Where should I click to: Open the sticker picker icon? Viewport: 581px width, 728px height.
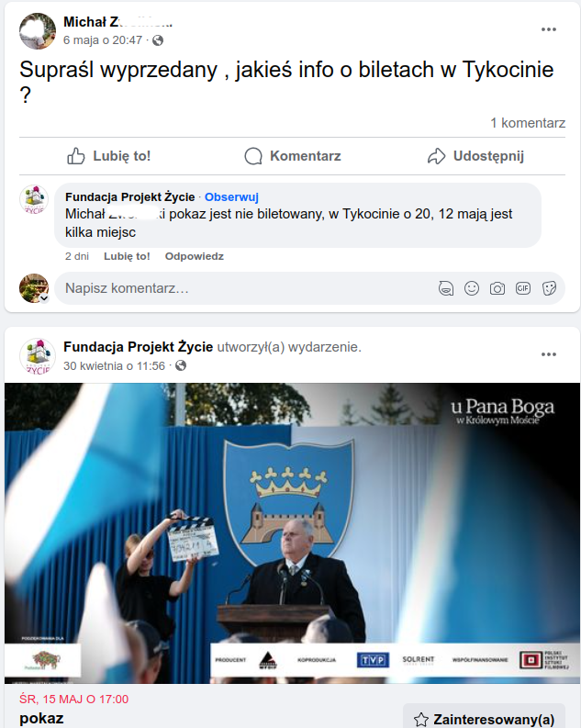click(549, 288)
